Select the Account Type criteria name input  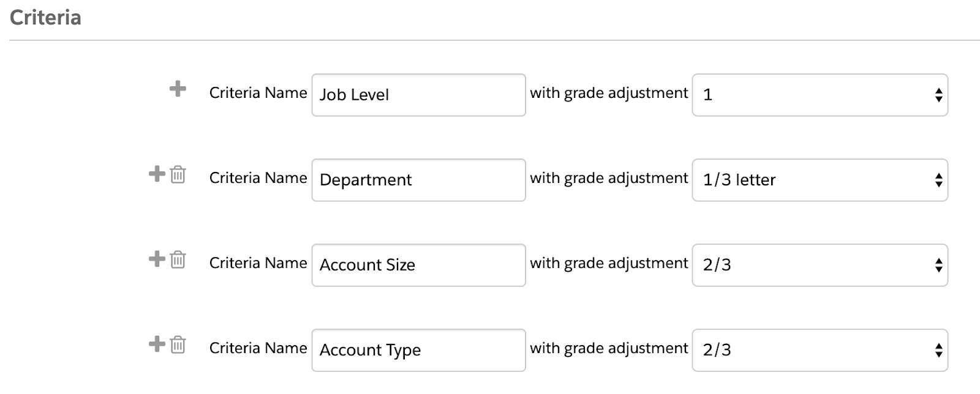tap(418, 350)
